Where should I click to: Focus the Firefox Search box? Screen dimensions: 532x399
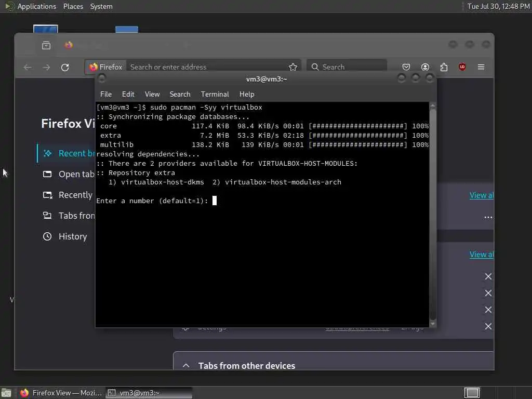(347, 67)
